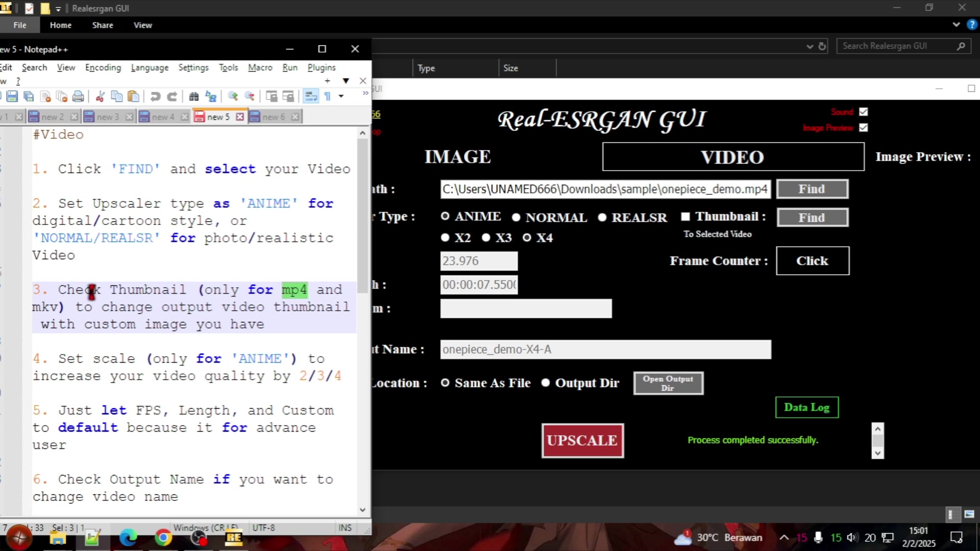This screenshot has height=551, width=980.
Task: Click the Undo arrow icon
Action: pos(155,96)
